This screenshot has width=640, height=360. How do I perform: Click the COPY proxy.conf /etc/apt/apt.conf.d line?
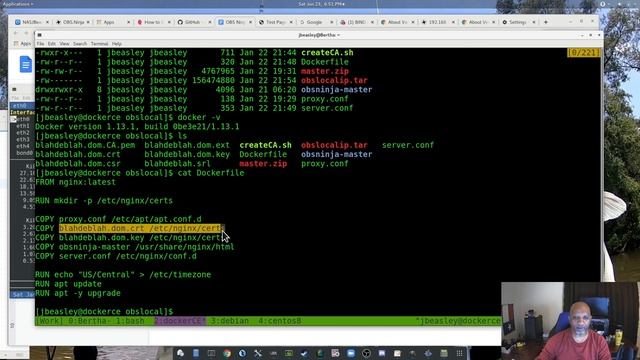click(x=118, y=219)
